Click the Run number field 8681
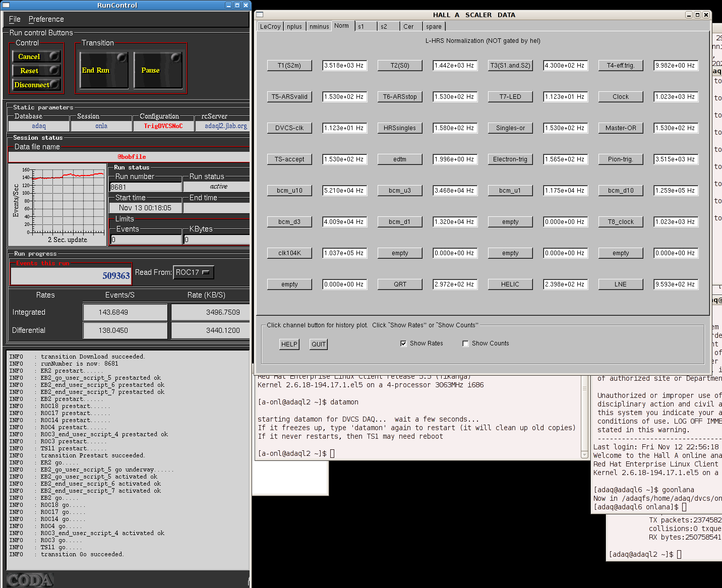The height and width of the screenshot is (588, 722). pos(146,187)
